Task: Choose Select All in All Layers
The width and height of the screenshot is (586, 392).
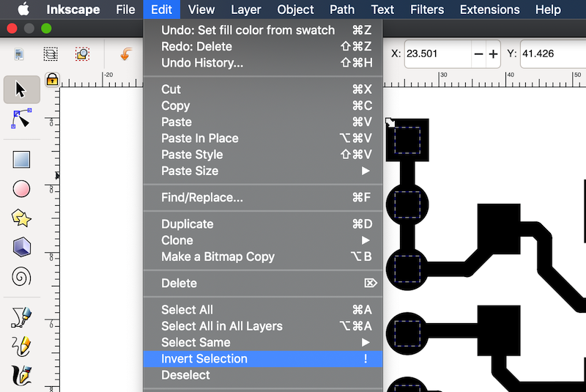Action: point(263,326)
